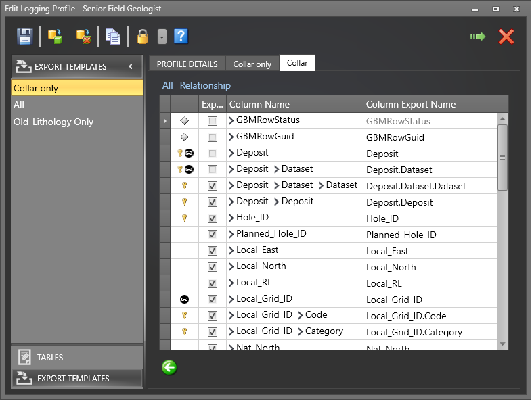Expand the Local_North chevron

[x=231, y=266]
